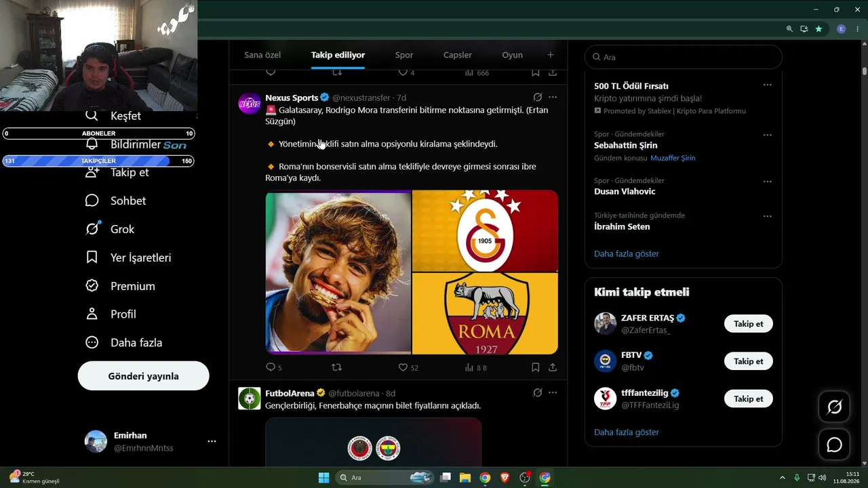
Task: Bookmark this page with Chrome's star
Action: (818, 29)
